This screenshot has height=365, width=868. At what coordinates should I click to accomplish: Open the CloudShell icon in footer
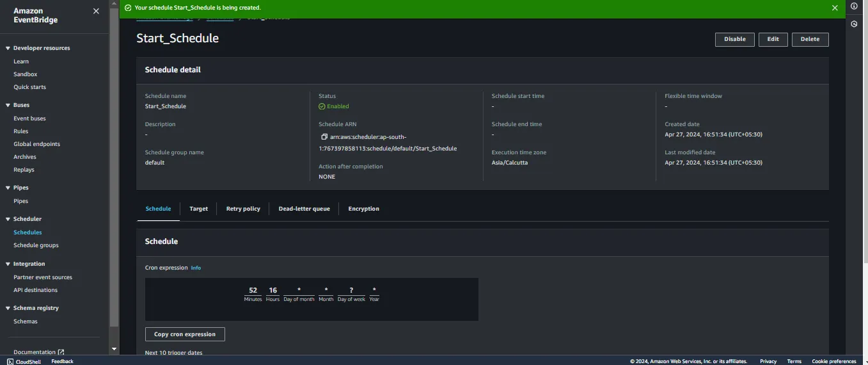click(x=10, y=361)
